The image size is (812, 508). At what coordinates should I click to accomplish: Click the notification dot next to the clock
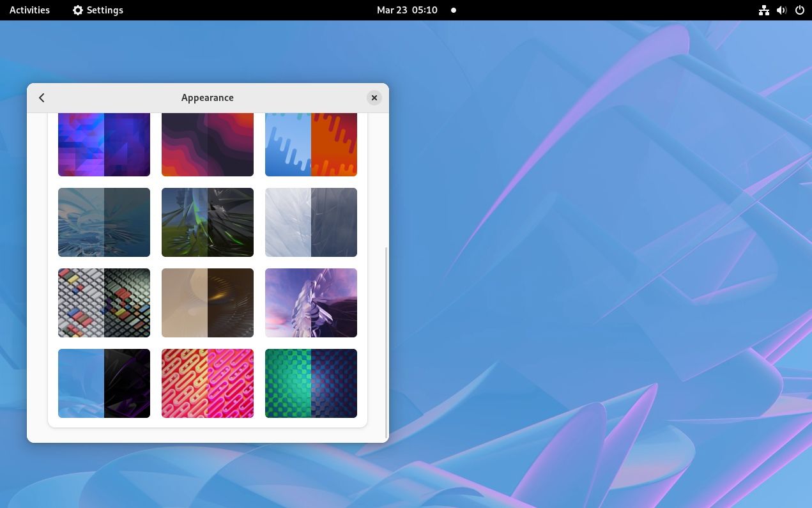[453, 10]
